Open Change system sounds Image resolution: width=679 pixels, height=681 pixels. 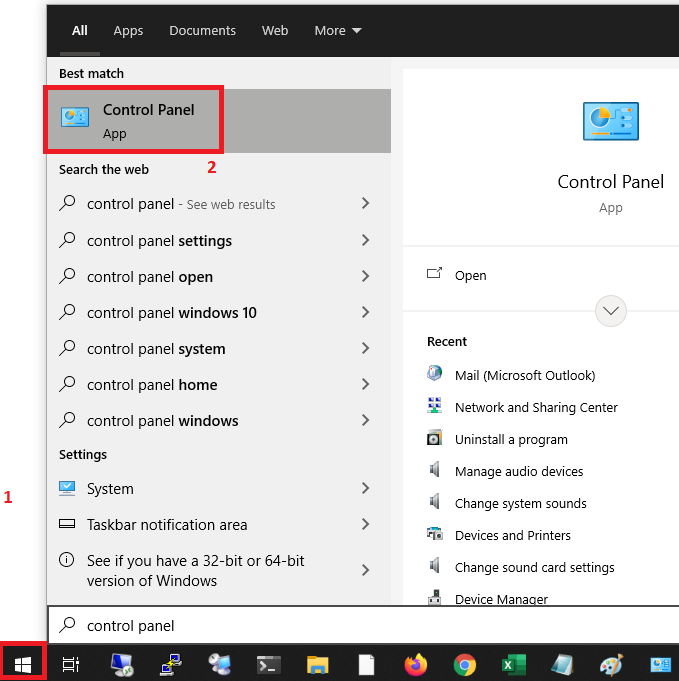tap(520, 503)
